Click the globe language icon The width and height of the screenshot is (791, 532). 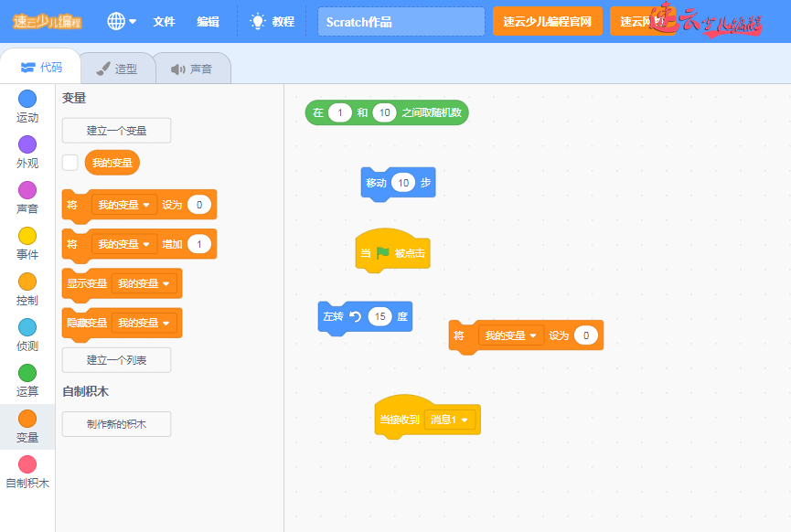tap(117, 21)
